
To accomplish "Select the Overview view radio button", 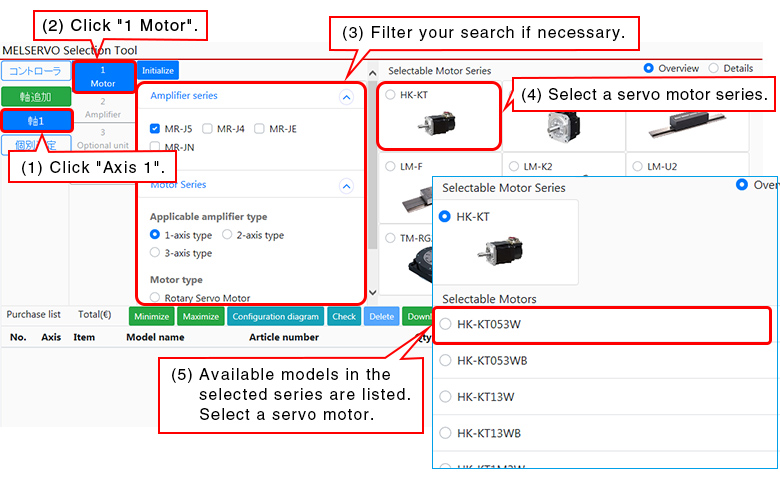I will click(x=648, y=68).
